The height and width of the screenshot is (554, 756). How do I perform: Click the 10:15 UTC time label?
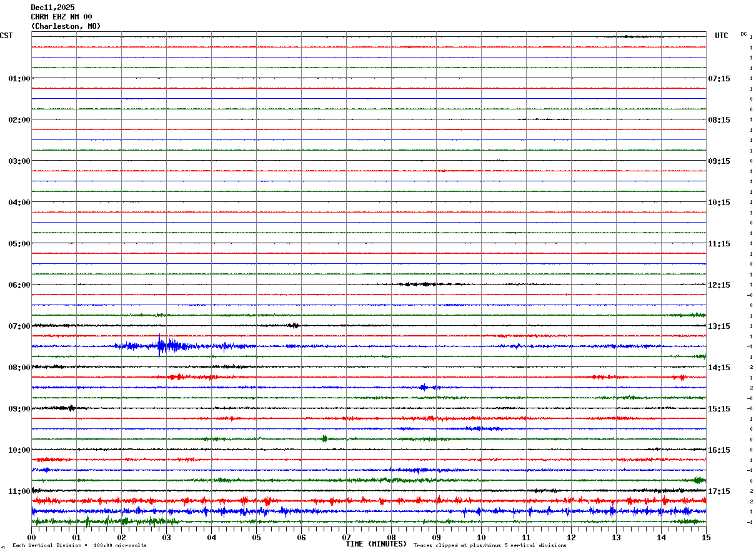tap(719, 203)
